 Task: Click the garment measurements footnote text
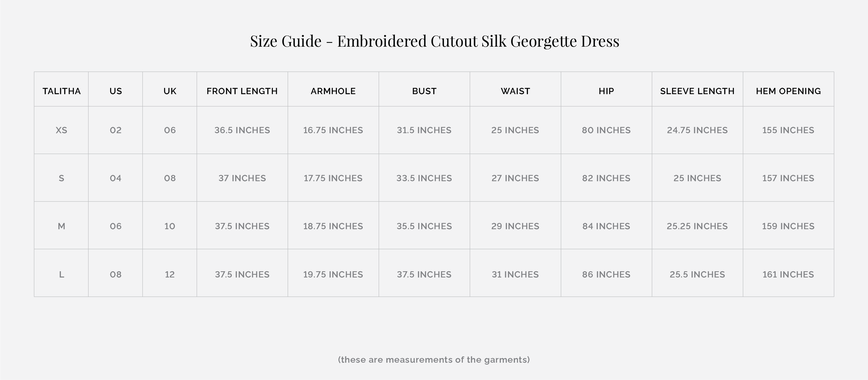(x=434, y=360)
